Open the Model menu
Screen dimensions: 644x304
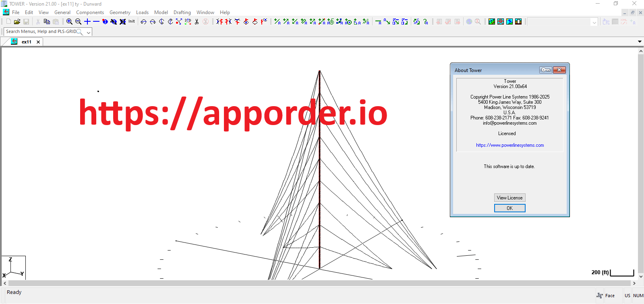click(161, 12)
